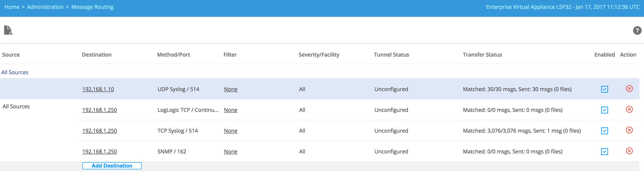
Task: Disable the UDP Syslog / 514 route checkbox
Action: [x=604, y=89]
